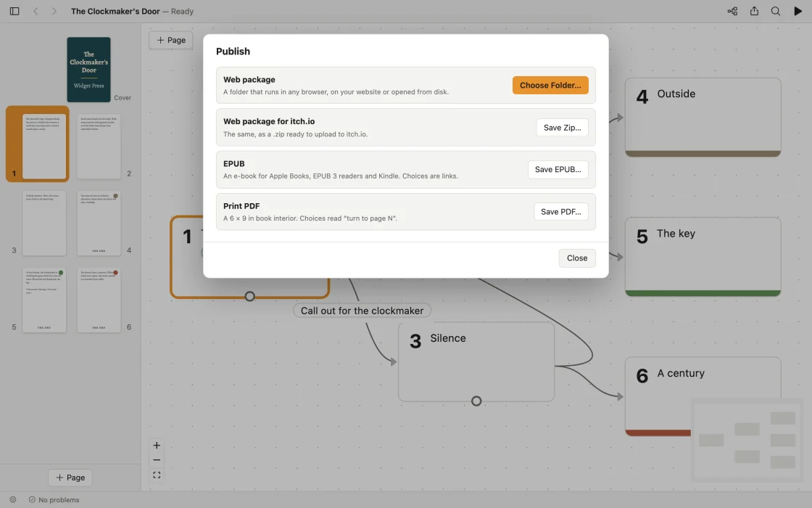This screenshot has height=508, width=812.
Task: Add a page from canvas toolbar
Action: coord(171,40)
